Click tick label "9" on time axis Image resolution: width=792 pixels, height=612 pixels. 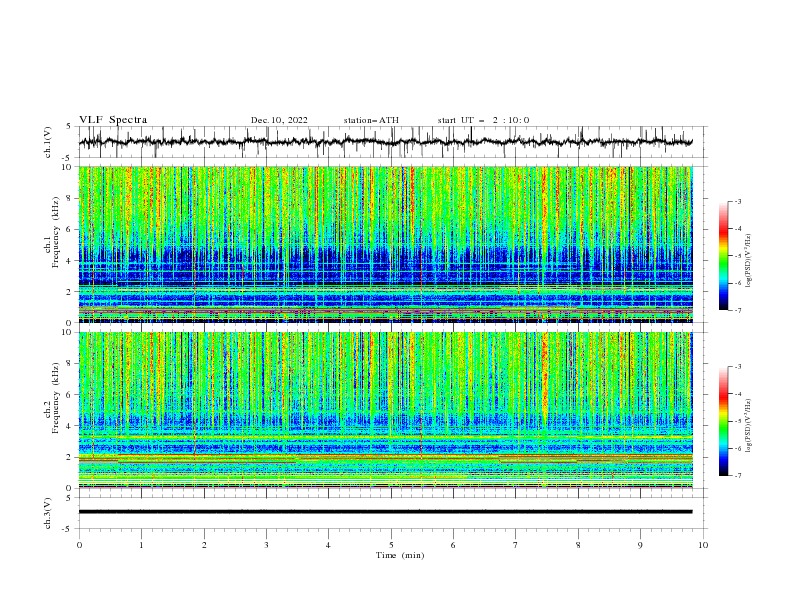click(x=640, y=545)
